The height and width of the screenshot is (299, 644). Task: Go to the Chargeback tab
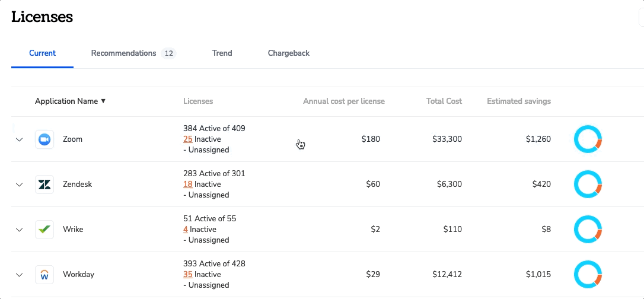tap(289, 53)
